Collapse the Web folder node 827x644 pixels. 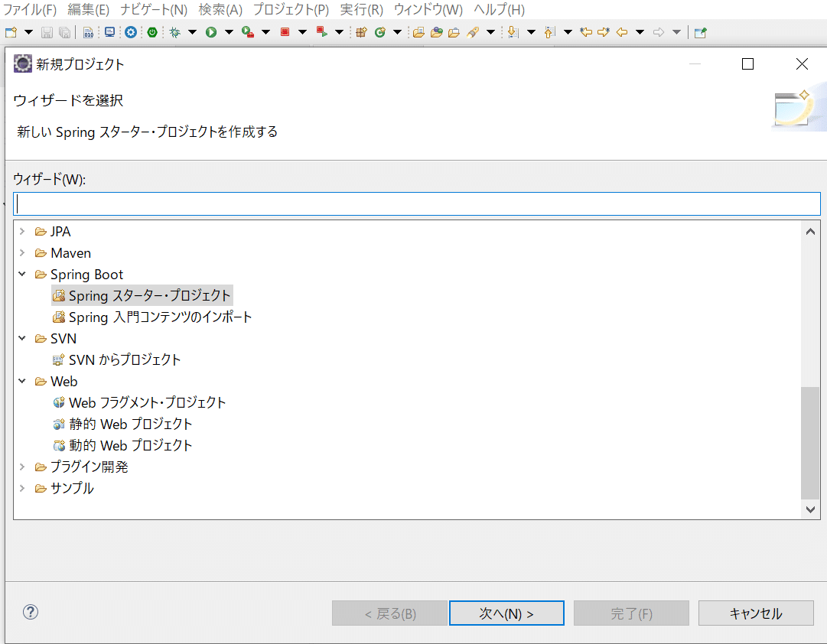pyautogui.click(x=22, y=381)
